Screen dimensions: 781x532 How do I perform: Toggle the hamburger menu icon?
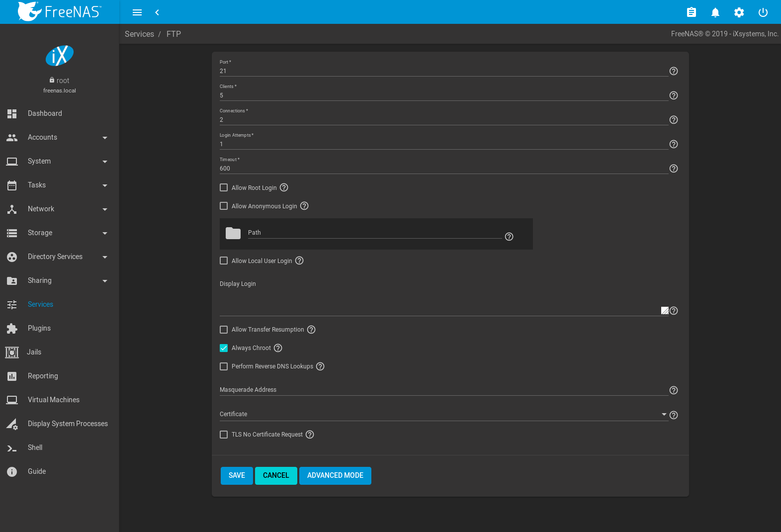point(137,12)
